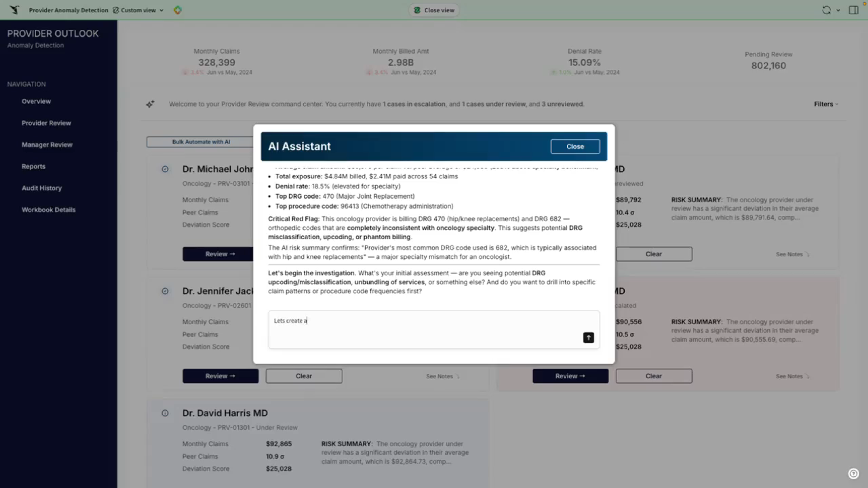Click status icon next to Dr. Michael Johnson

tap(165, 169)
